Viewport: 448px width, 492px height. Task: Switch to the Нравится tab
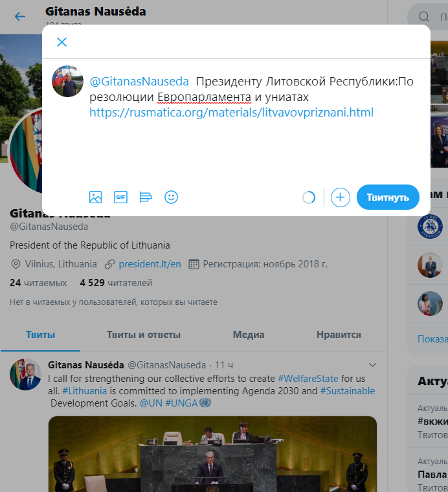click(x=339, y=335)
